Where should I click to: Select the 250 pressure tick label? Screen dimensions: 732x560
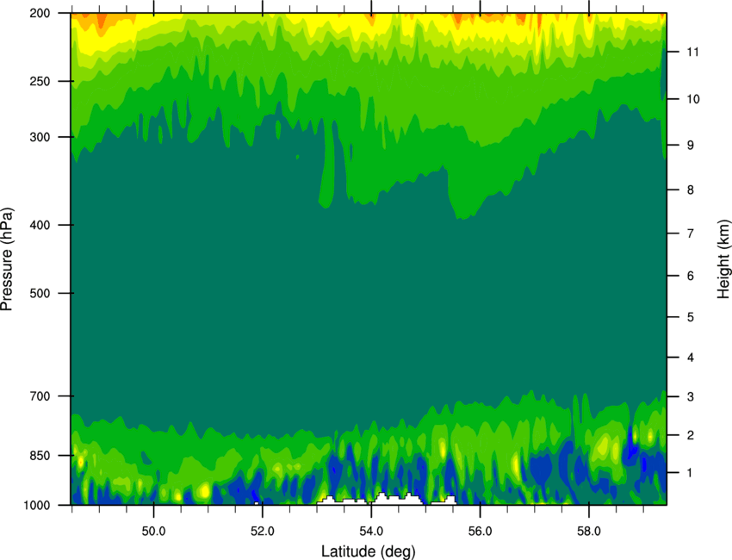[x=40, y=81]
